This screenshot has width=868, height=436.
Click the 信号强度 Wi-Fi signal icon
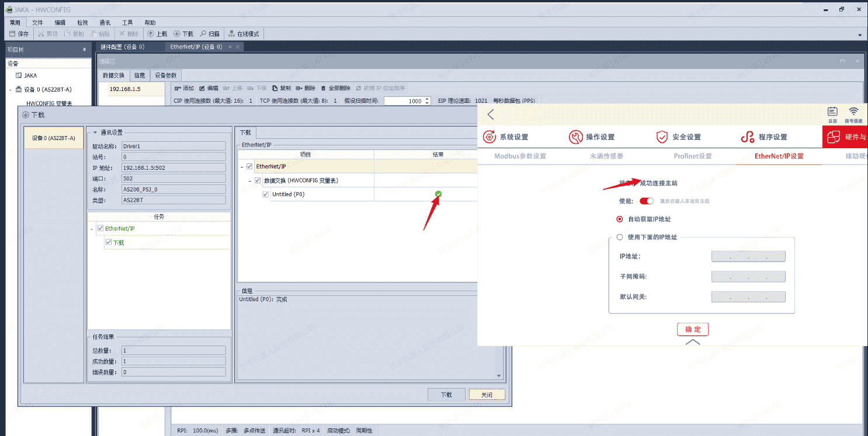(x=853, y=112)
